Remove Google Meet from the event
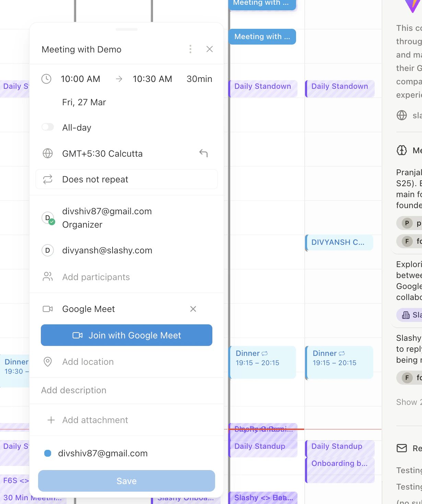The height and width of the screenshot is (504, 422). pos(193,309)
